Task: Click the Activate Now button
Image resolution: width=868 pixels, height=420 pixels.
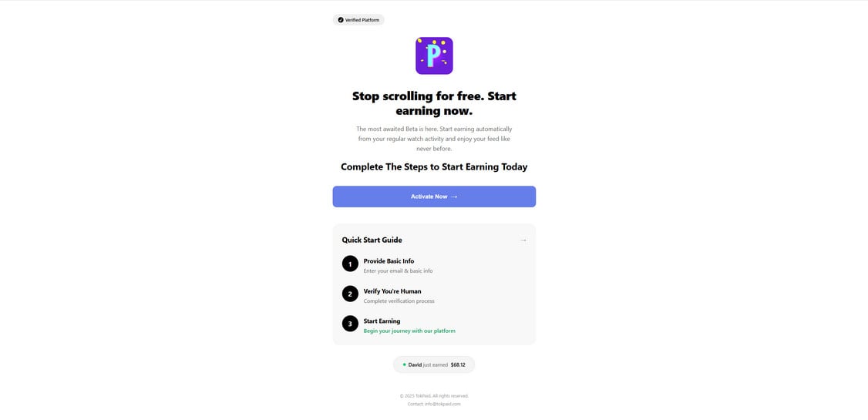Action: (x=434, y=197)
